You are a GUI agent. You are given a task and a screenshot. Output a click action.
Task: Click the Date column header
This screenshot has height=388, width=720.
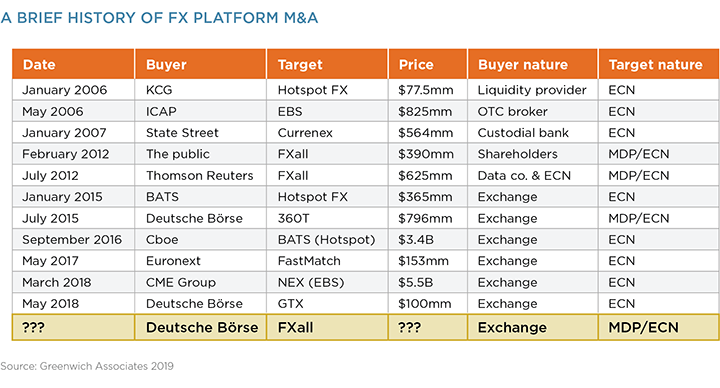click(x=73, y=64)
